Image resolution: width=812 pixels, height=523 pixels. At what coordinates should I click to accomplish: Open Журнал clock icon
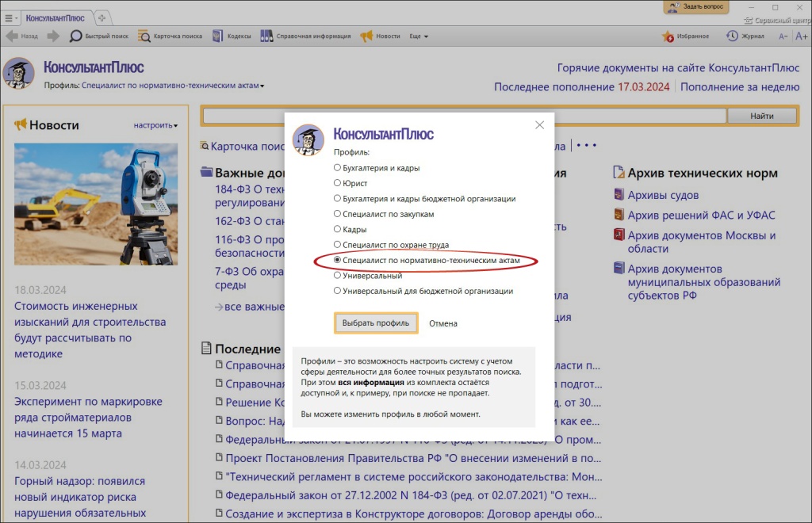(x=732, y=36)
